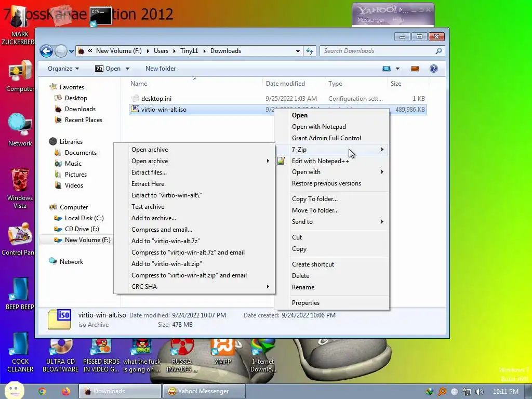
Task: Select Desktop under Favorites
Action: pyautogui.click(x=76, y=98)
